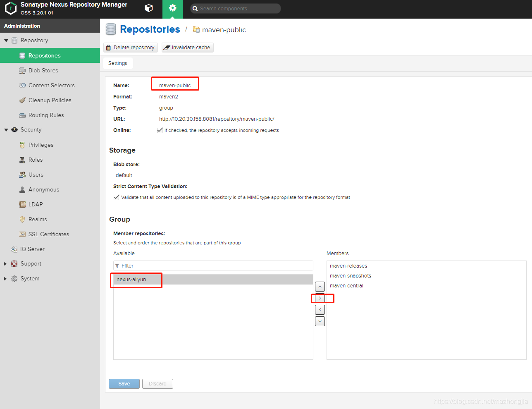Click the Roles icon in sidebar
This screenshot has width=532, height=409.
click(22, 160)
